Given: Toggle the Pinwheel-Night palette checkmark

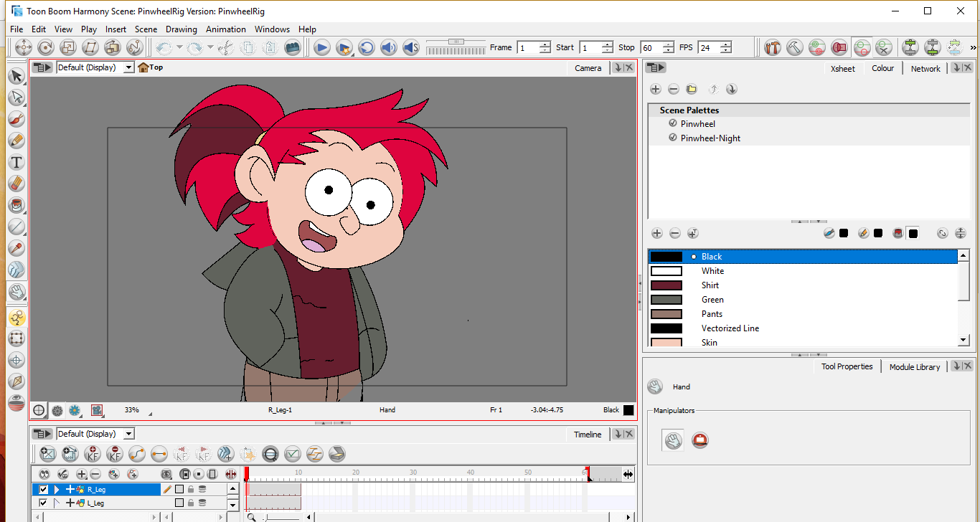Looking at the screenshot, I should 673,138.
